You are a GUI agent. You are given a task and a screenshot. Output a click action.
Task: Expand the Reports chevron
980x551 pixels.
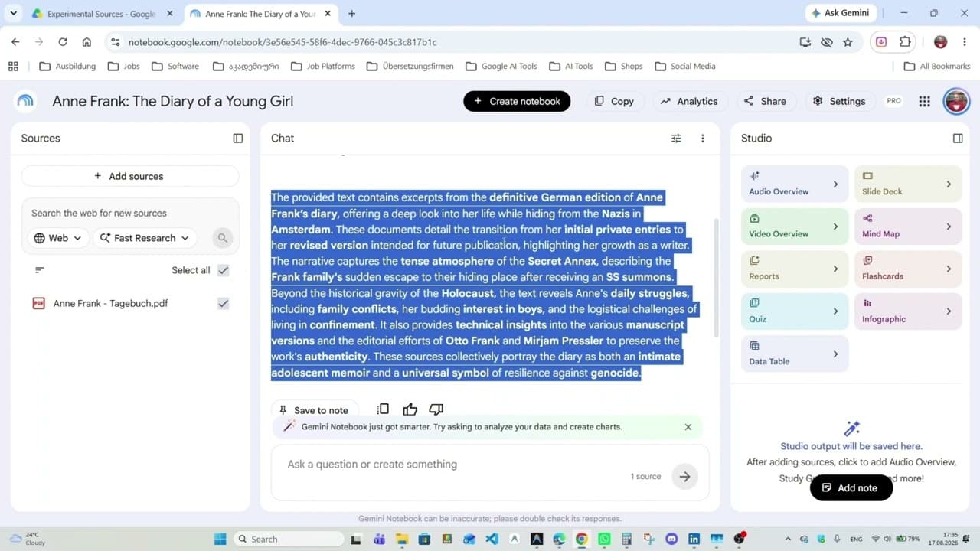point(835,269)
